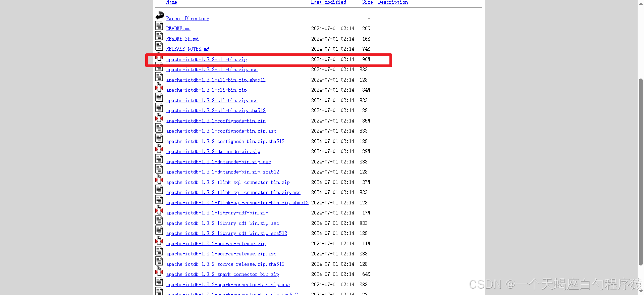Open apache-iotdb-1.3.2-all-bin.zip.sha512 checksum link
Viewport: 644px width, 295px height.
point(216,80)
